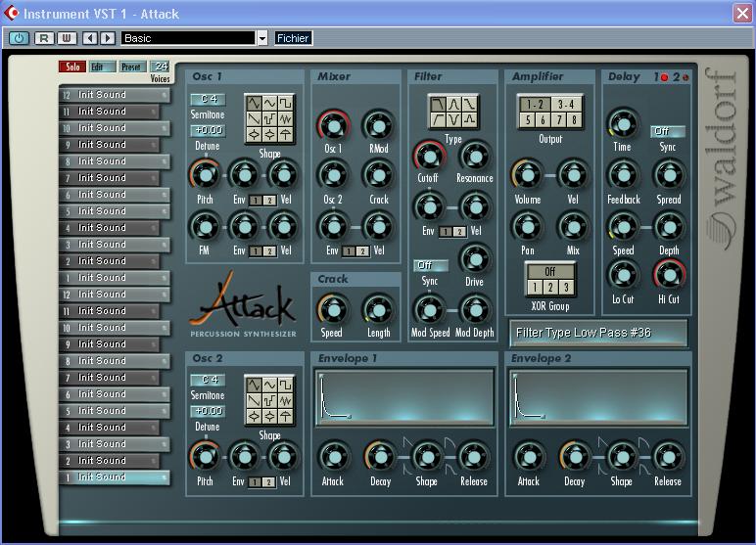Image resolution: width=756 pixels, height=545 pixels.
Task: Route Amplifier output to 7
Action: [558, 120]
